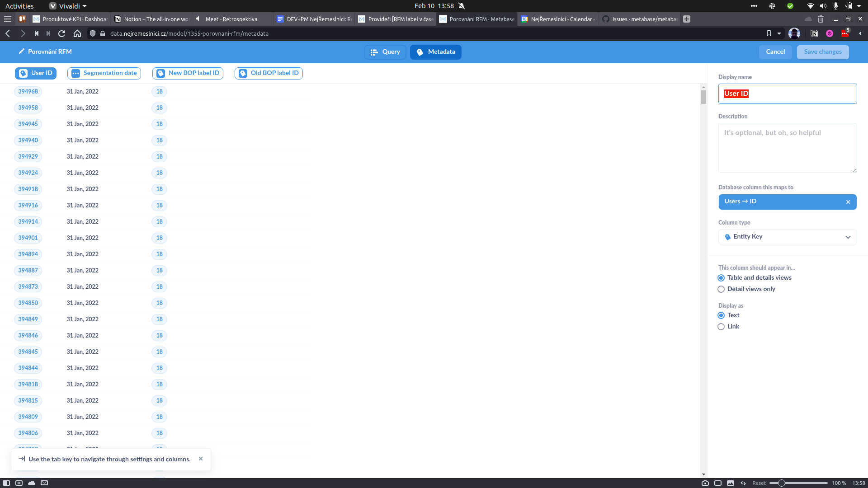The height and width of the screenshot is (488, 868).
Task: Click the Save changes button
Action: point(822,52)
